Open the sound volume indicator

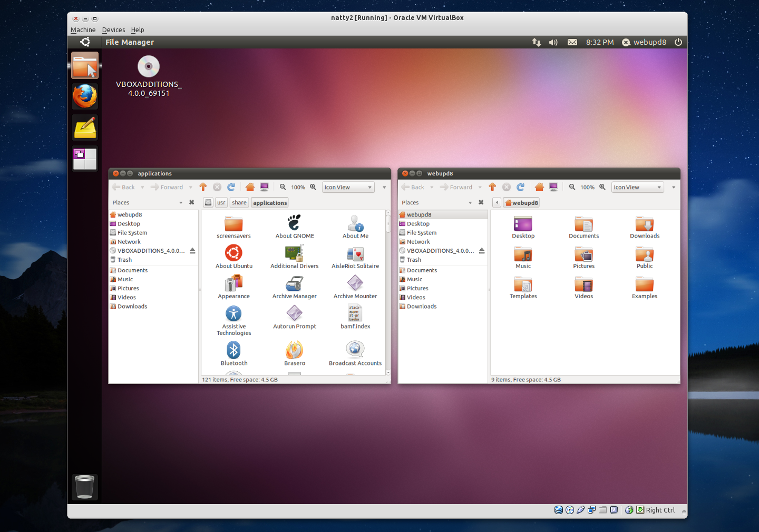point(553,42)
